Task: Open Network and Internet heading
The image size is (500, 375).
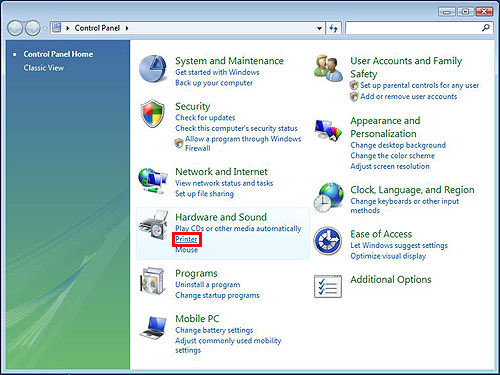Action: point(221,172)
